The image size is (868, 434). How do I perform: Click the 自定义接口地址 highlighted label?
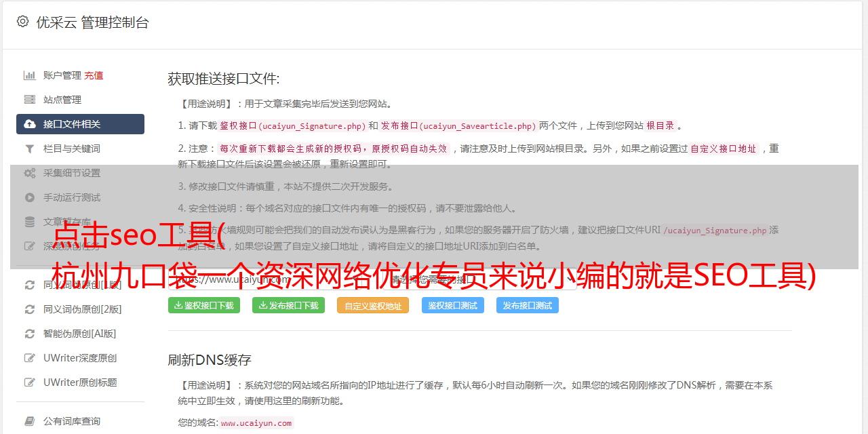[x=724, y=149]
